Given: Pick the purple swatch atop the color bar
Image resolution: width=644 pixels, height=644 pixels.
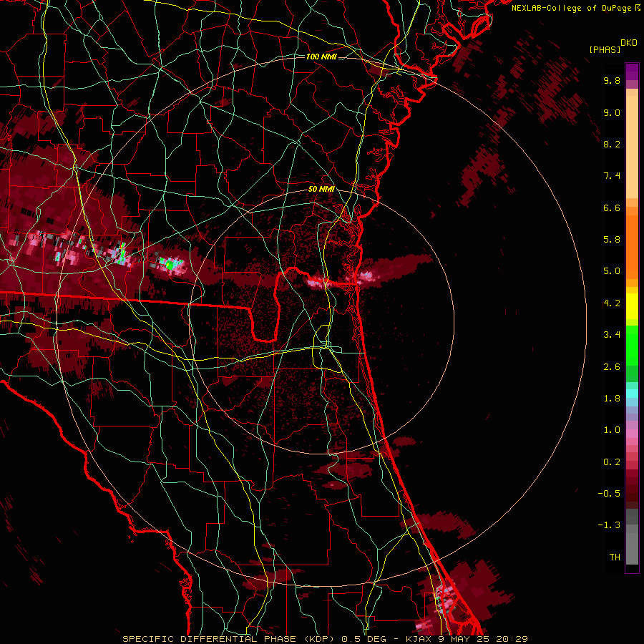Looking at the screenshot, I should tap(632, 72).
